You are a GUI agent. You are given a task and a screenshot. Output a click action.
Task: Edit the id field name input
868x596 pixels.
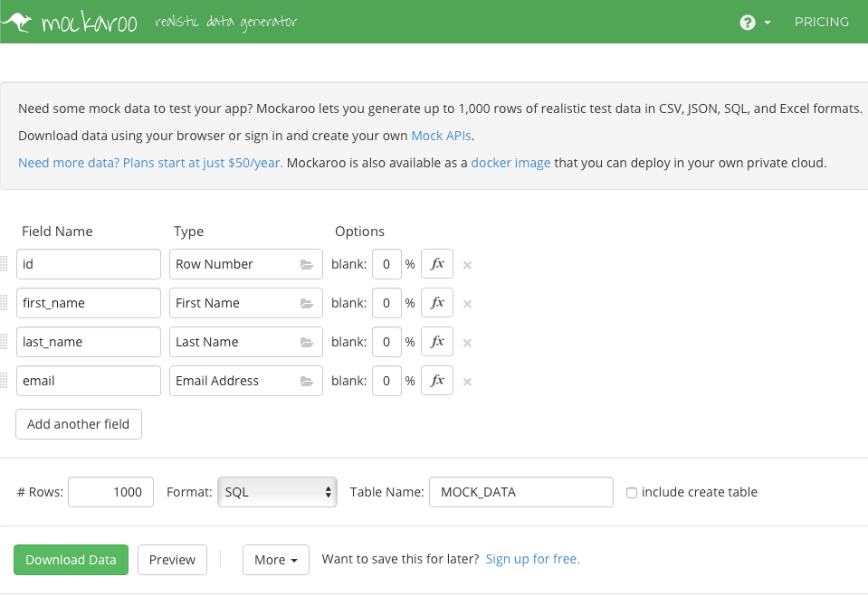point(89,264)
